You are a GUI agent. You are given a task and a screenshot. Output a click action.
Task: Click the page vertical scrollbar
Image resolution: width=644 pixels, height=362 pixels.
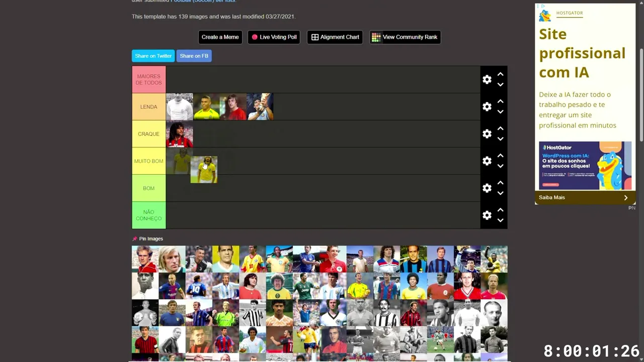click(x=641, y=96)
